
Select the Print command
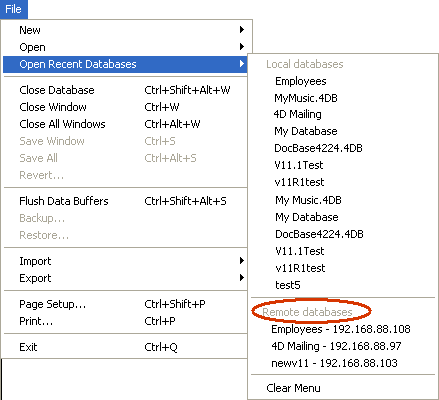[125, 321]
